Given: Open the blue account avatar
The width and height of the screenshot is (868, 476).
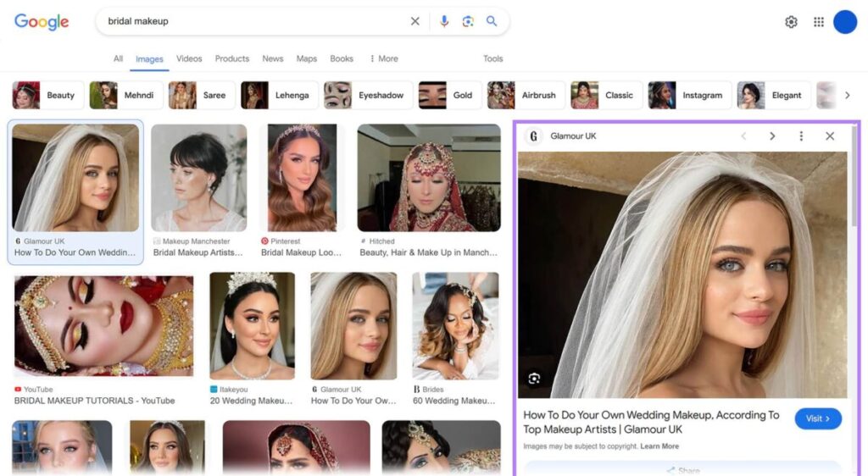Looking at the screenshot, I should [x=845, y=21].
